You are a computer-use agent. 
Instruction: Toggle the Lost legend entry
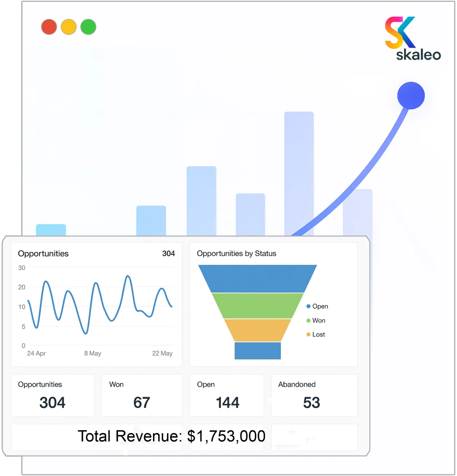(x=316, y=335)
